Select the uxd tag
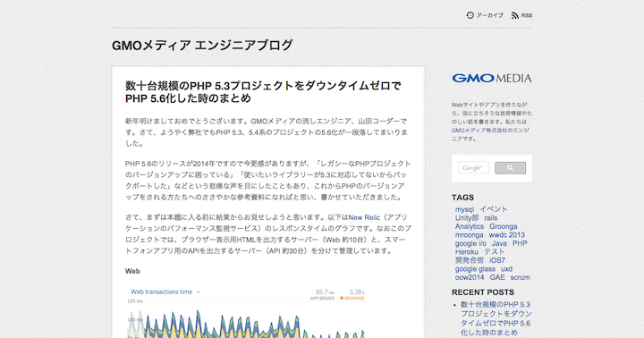 click(507, 269)
